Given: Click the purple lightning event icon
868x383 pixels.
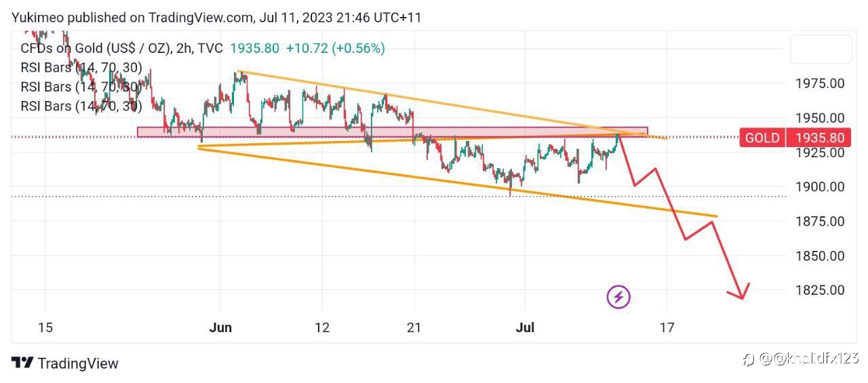Looking at the screenshot, I should (x=618, y=296).
